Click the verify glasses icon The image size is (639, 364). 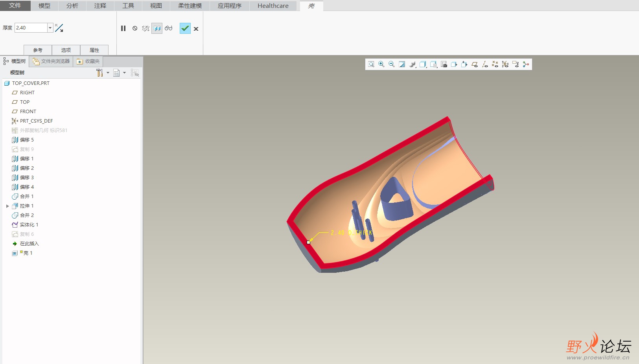[x=169, y=28]
